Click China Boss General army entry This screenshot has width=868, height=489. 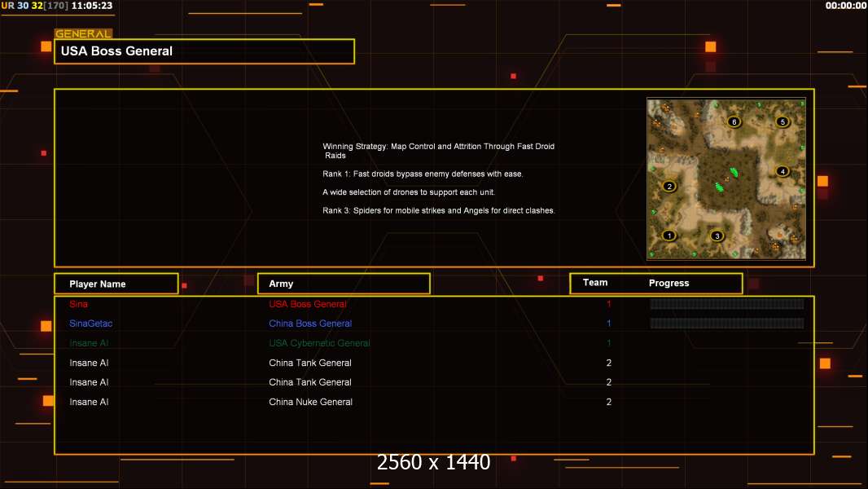[x=310, y=324]
